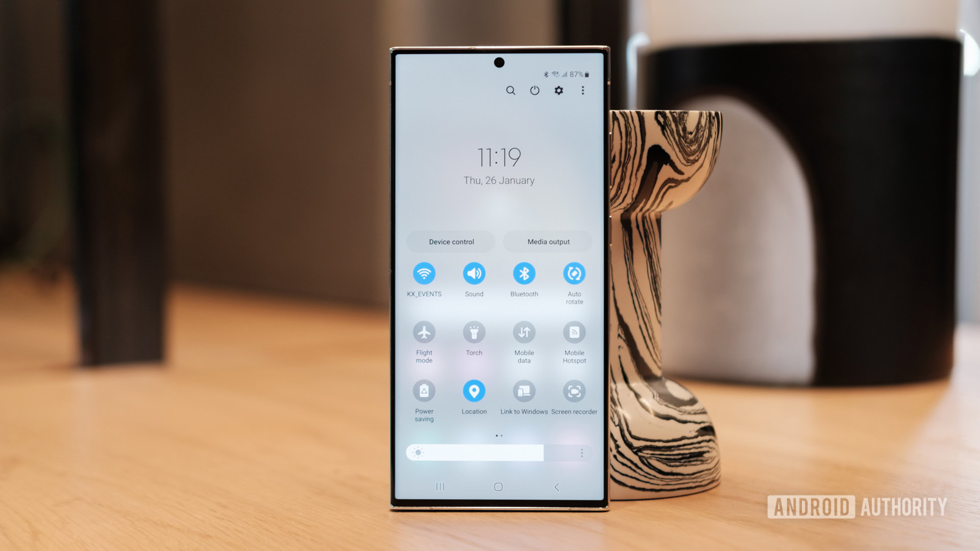Open Settings gear icon
Viewport: 980px width, 551px height.
(x=560, y=91)
